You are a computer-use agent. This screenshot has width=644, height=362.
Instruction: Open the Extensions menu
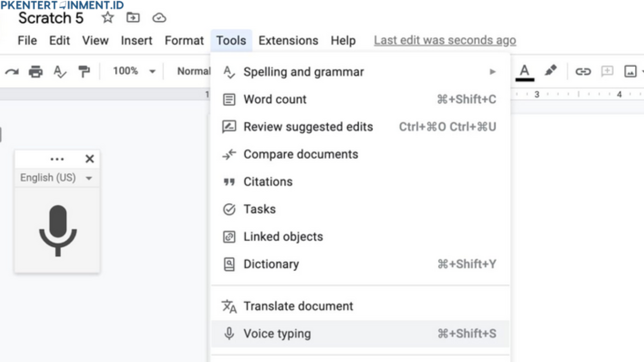pos(288,41)
